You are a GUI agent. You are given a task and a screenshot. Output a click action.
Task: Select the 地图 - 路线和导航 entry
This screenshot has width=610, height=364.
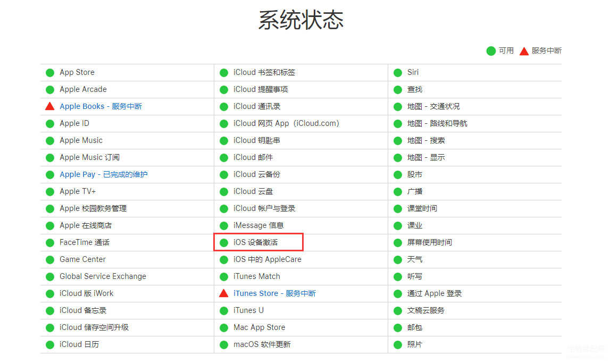click(x=437, y=124)
